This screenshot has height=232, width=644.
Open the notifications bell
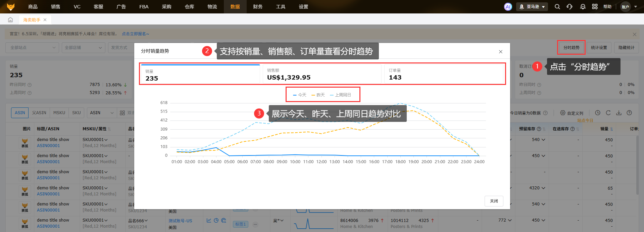coord(583,7)
